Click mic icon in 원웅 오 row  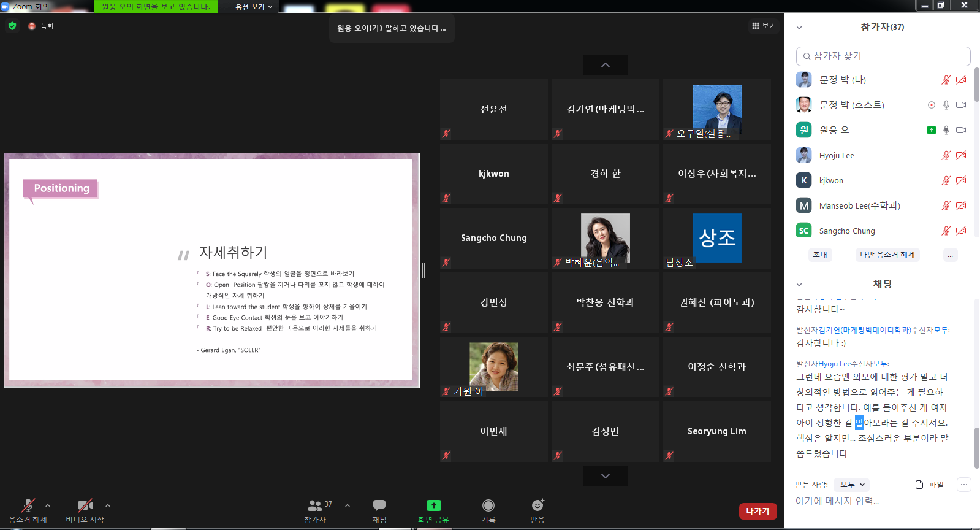946,130
